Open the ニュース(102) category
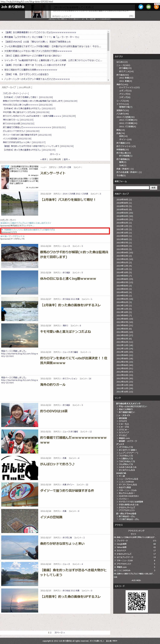Screen dimensions: 160x644 click(123, 65)
